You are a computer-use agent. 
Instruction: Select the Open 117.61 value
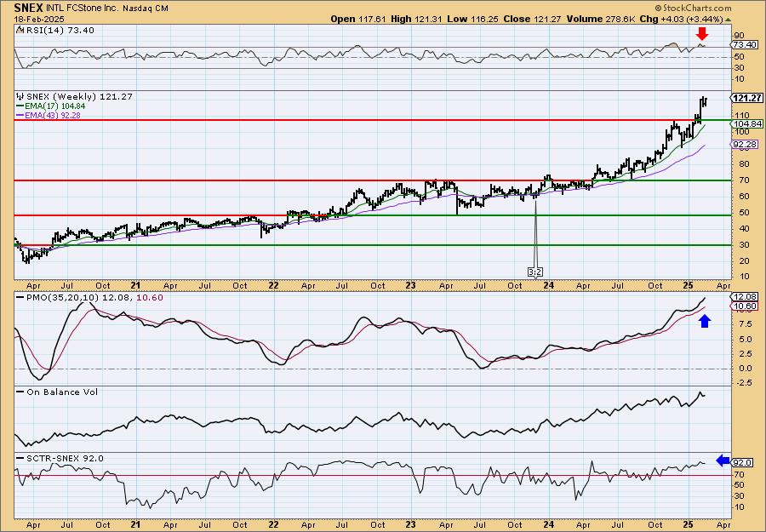pos(358,19)
